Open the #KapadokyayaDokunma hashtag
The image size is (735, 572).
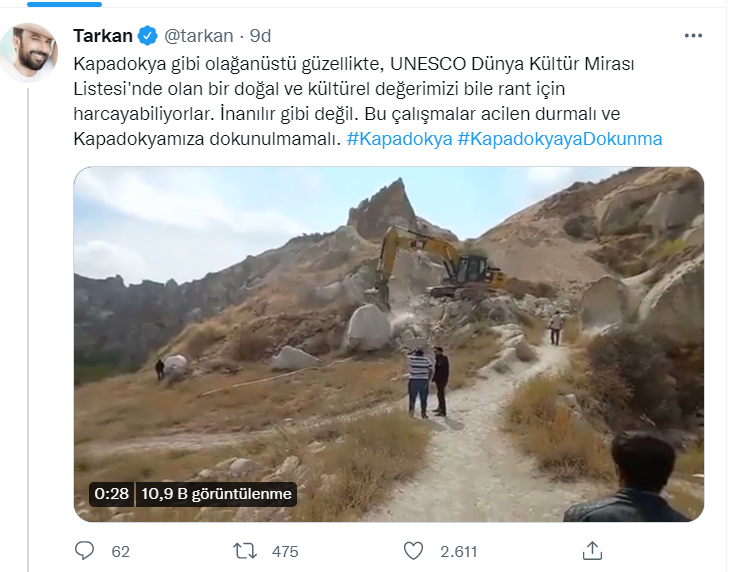pos(560,139)
